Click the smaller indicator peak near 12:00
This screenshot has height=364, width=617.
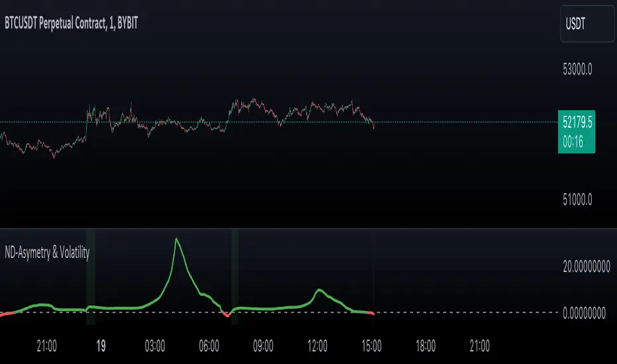(318, 291)
